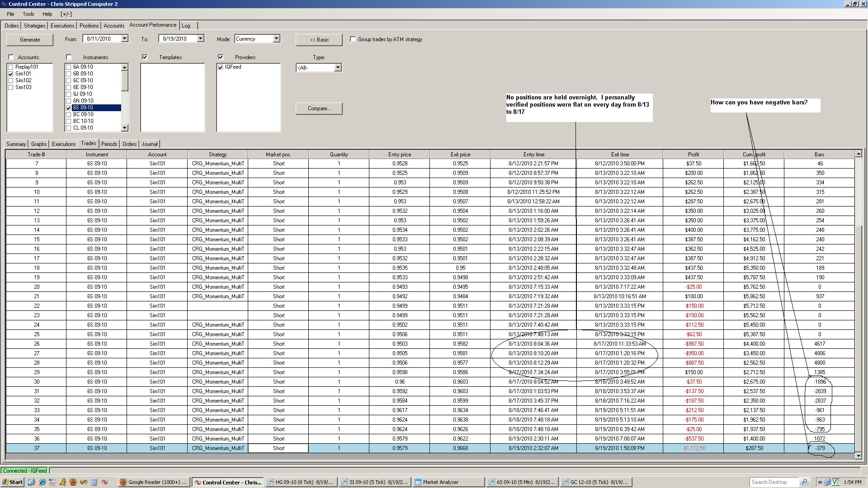Click the Generate button
This screenshot has width=868, height=488.
point(30,40)
